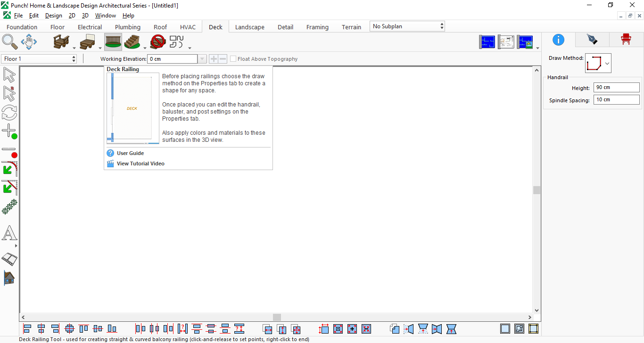The image size is (644, 343).
Task: Select the large letter A text tool
Action: click(9, 233)
